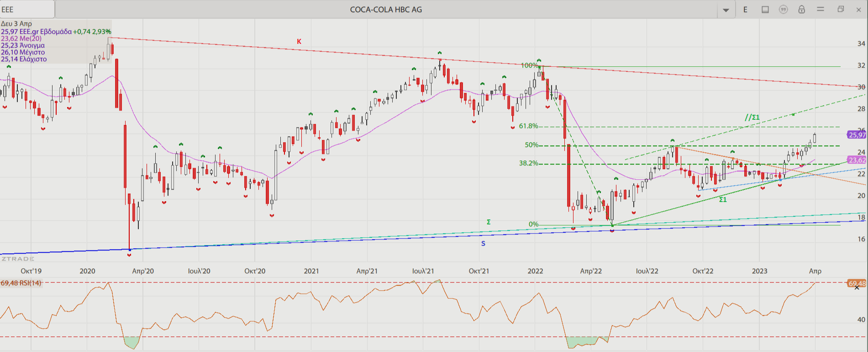This screenshot has width=868, height=352.
Task: Click the '25,23 Άνοιγμα' open value
Action: pyautogui.click(x=23, y=45)
